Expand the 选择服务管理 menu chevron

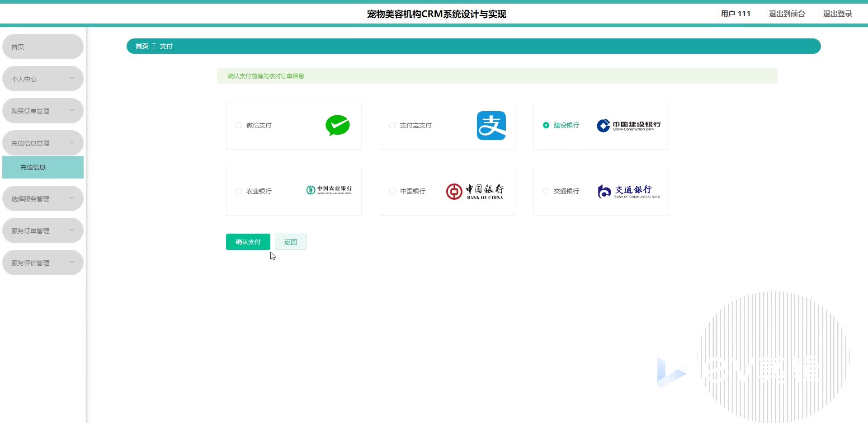click(72, 198)
